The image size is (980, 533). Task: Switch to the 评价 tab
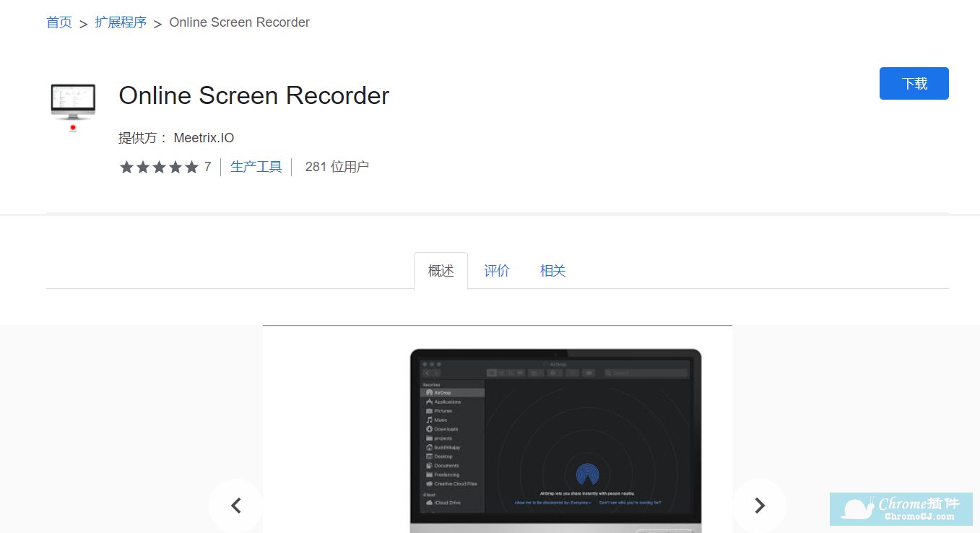coord(497,271)
